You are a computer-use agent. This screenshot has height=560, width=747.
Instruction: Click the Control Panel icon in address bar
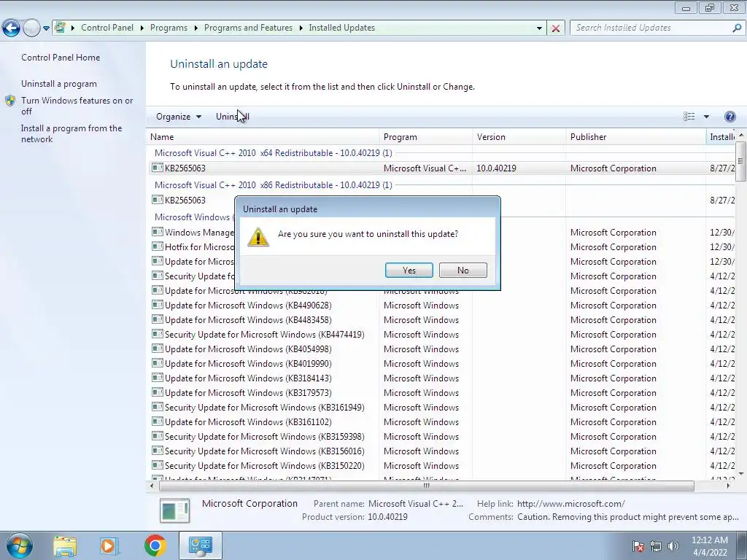60,28
